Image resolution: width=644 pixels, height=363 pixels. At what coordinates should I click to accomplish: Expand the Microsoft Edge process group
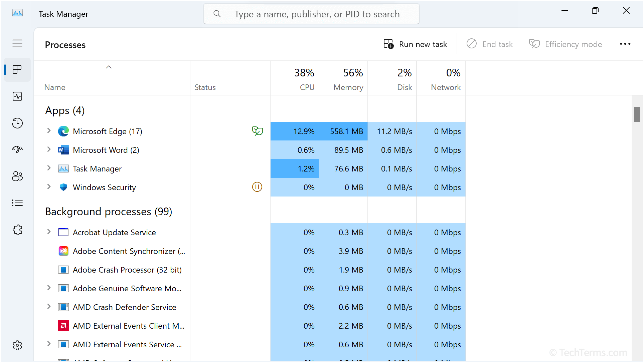tap(49, 131)
